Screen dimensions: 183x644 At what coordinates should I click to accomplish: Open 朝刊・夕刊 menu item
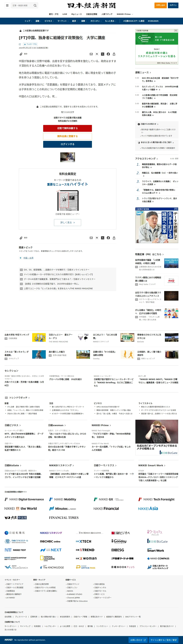[x=54, y=14]
